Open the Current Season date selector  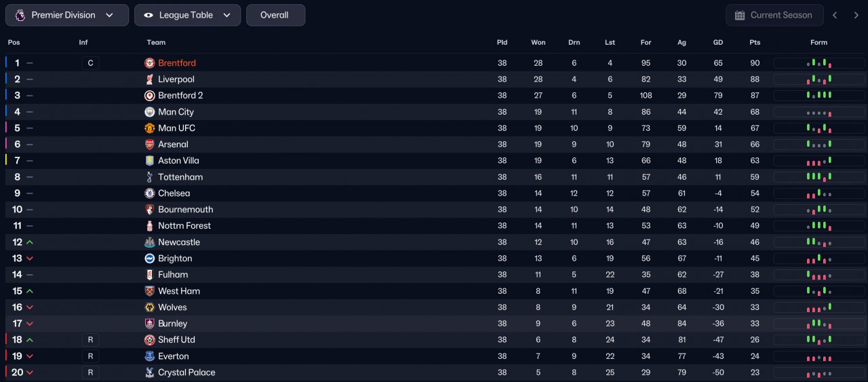[x=774, y=15]
